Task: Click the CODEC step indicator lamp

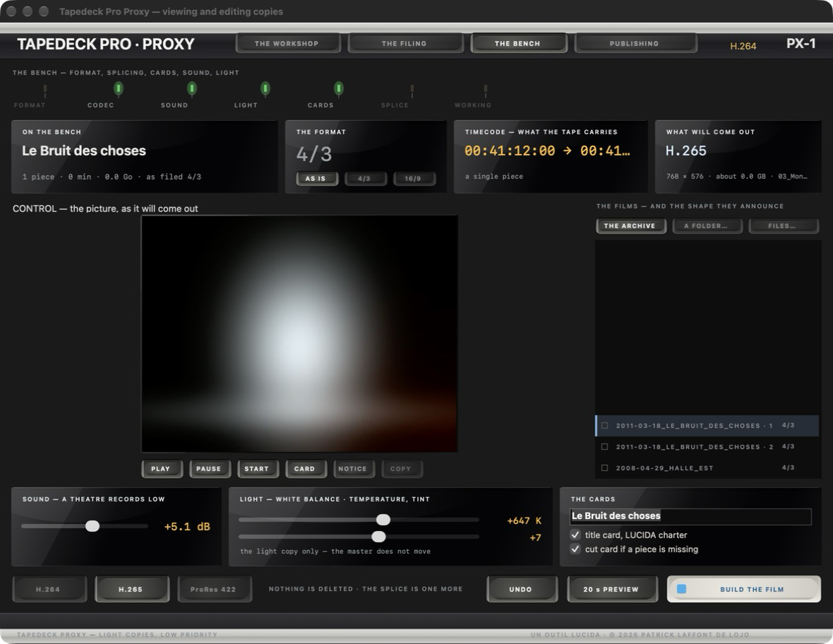Action: tap(119, 88)
